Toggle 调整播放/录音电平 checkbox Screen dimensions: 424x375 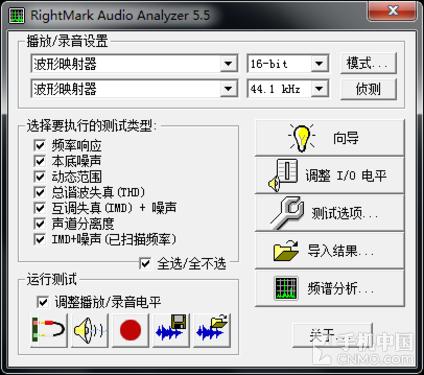click(43, 302)
